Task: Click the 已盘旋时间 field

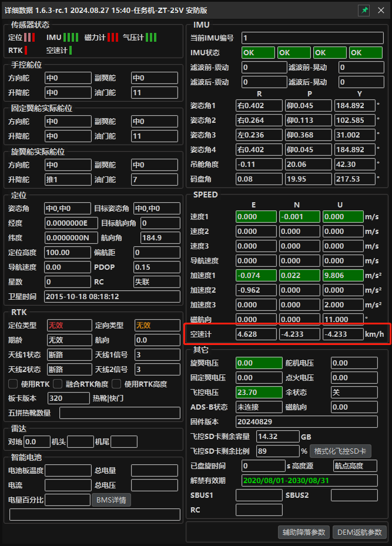Action: [263, 465]
